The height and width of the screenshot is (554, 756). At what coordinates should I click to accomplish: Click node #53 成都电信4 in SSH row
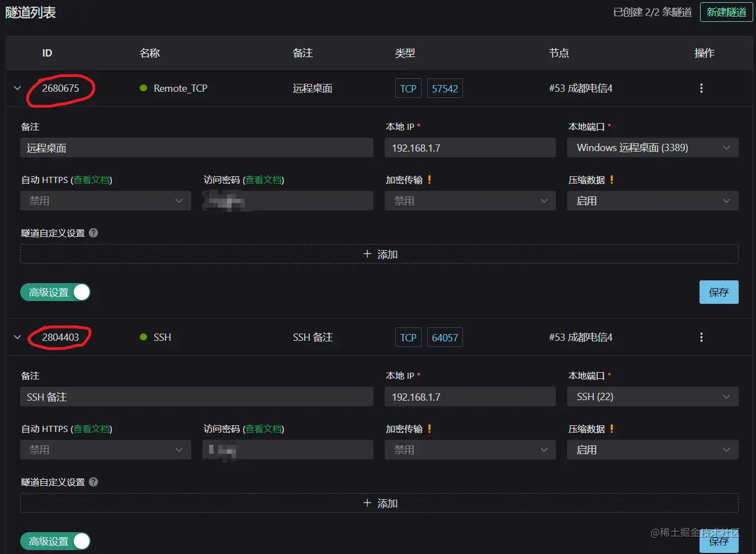click(x=580, y=337)
